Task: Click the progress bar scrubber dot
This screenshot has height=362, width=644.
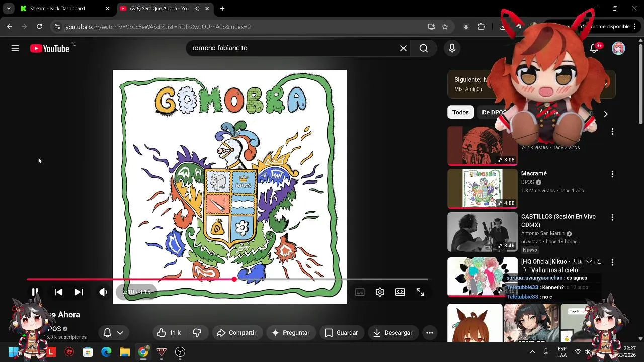Action: (x=234, y=279)
